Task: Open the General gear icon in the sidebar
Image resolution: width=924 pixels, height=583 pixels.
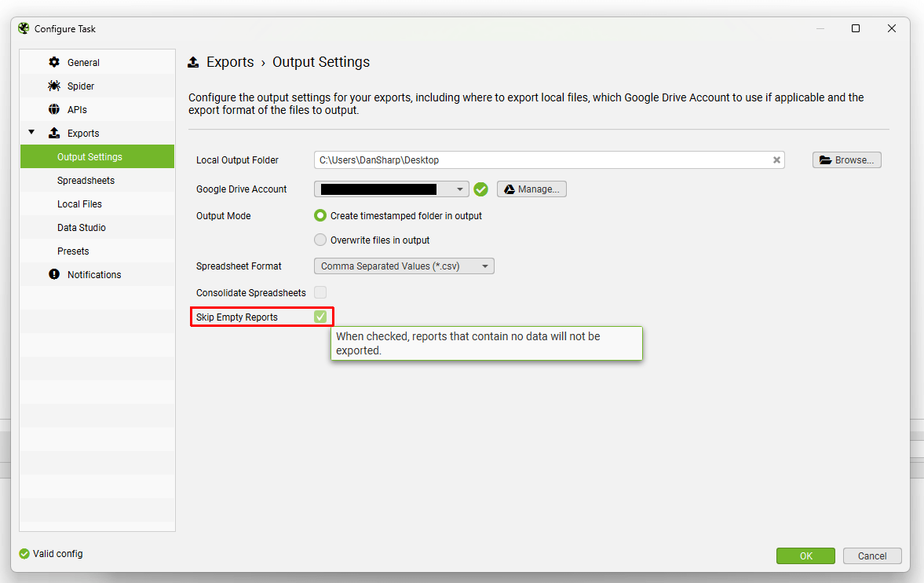Action: coord(54,62)
